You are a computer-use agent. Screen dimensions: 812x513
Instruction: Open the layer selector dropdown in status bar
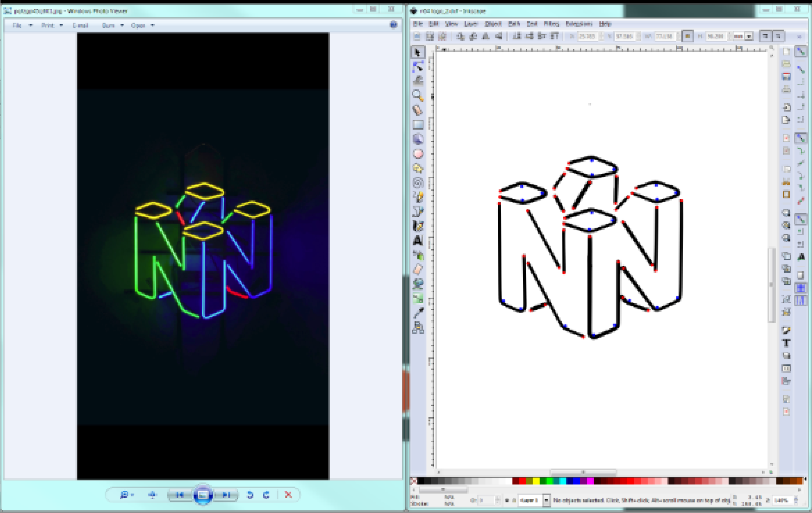point(546,500)
